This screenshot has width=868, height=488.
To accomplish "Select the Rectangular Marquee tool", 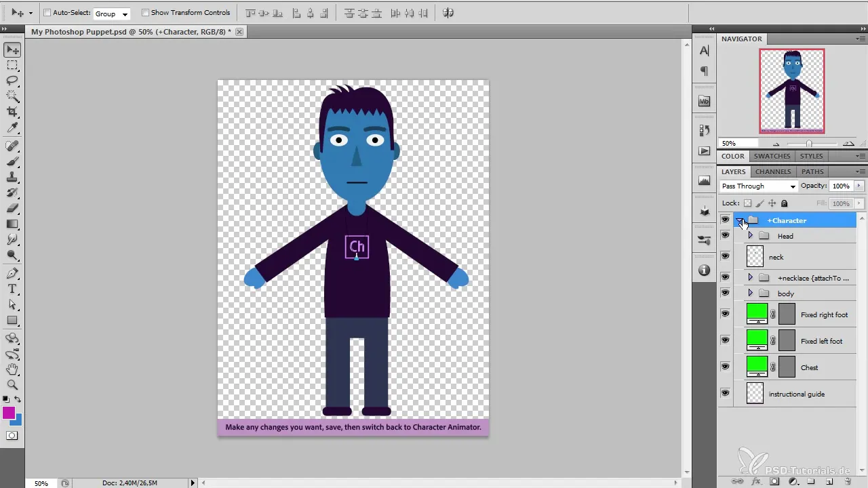I will [12, 65].
